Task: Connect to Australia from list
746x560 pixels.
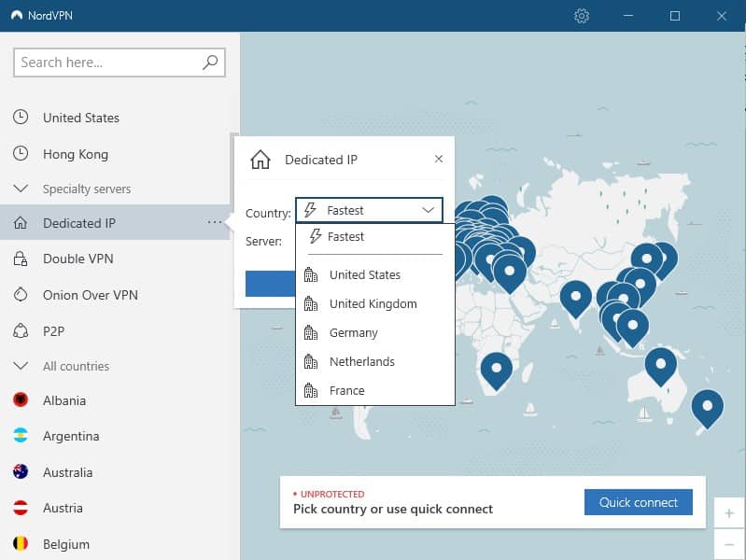Action: [x=115, y=472]
